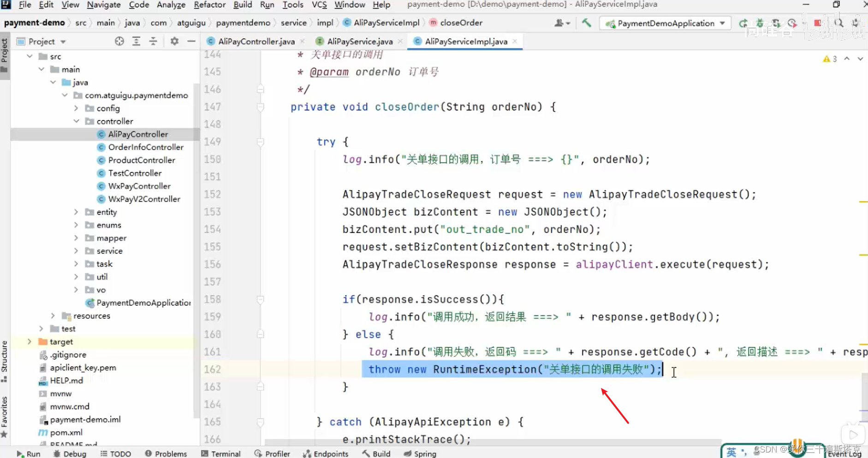The image size is (868, 458).
Task: Expand the target folder
Action: click(x=30, y=341)
